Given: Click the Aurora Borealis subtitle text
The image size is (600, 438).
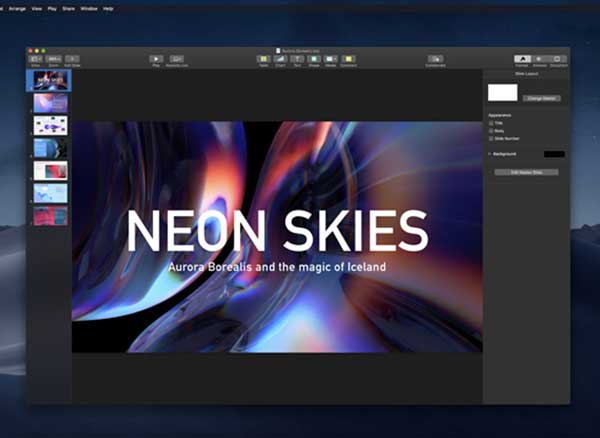Looking at the screenshot, I should [x=277, y=267].
